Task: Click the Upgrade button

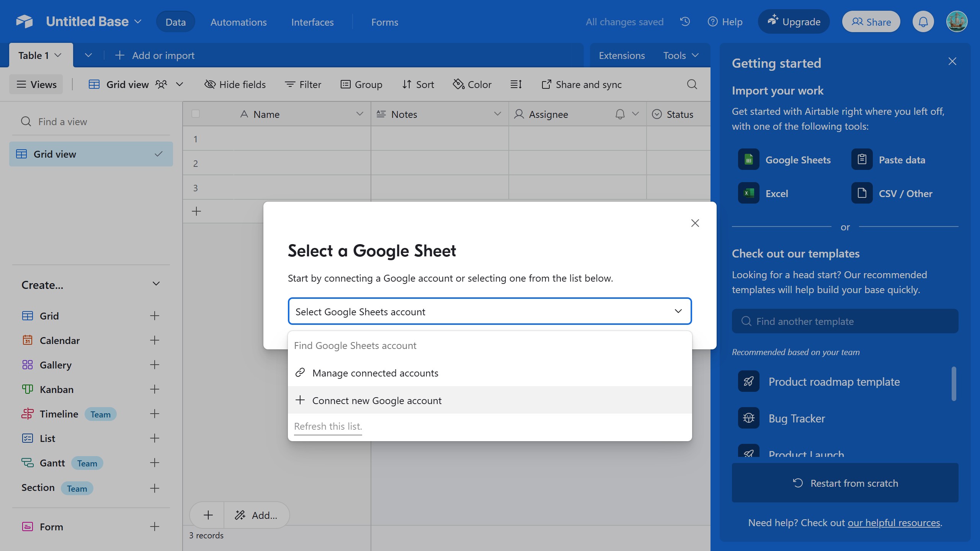Action: point(794,22)
